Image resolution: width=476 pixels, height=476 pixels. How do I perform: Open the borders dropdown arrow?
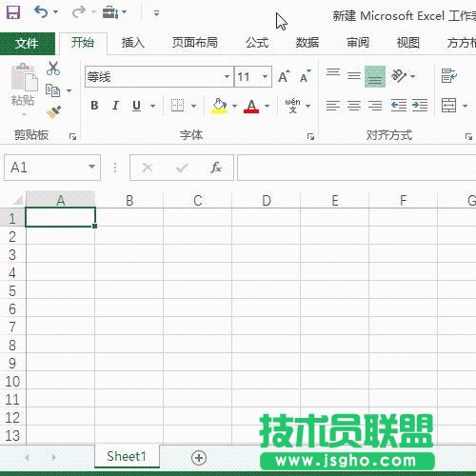pos(193,106)
